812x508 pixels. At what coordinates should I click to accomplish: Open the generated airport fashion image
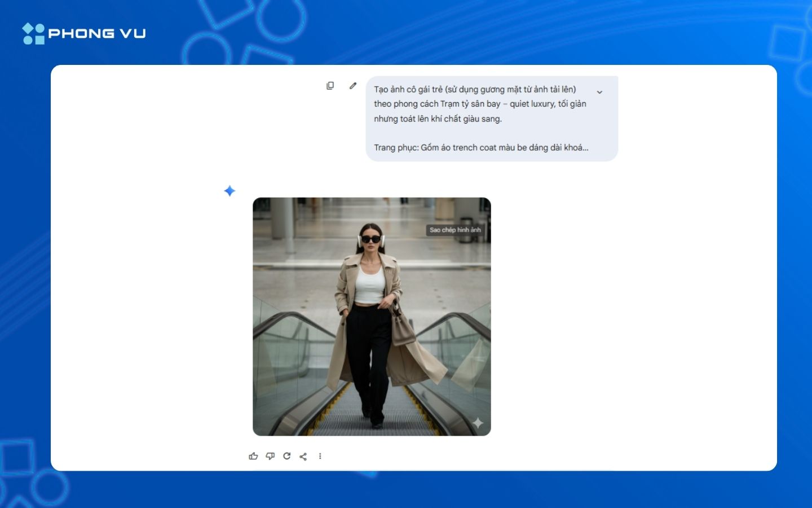372,317
